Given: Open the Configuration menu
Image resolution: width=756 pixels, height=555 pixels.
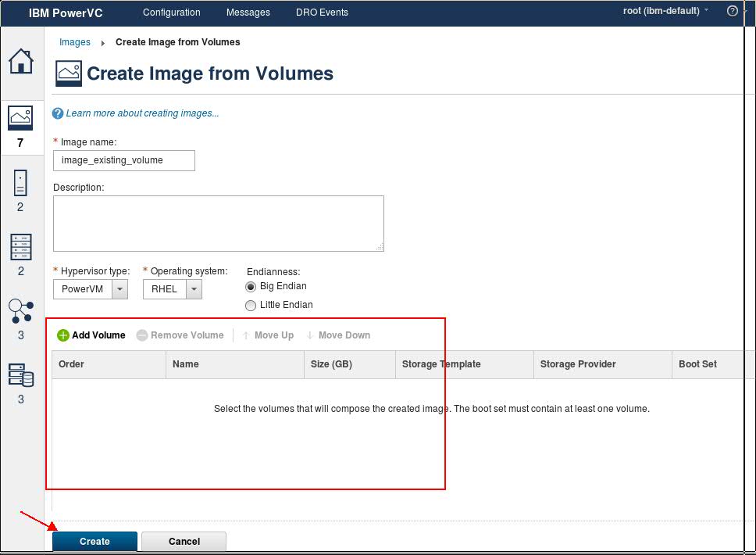Looking at the screenshot, I should click(172, 13).
